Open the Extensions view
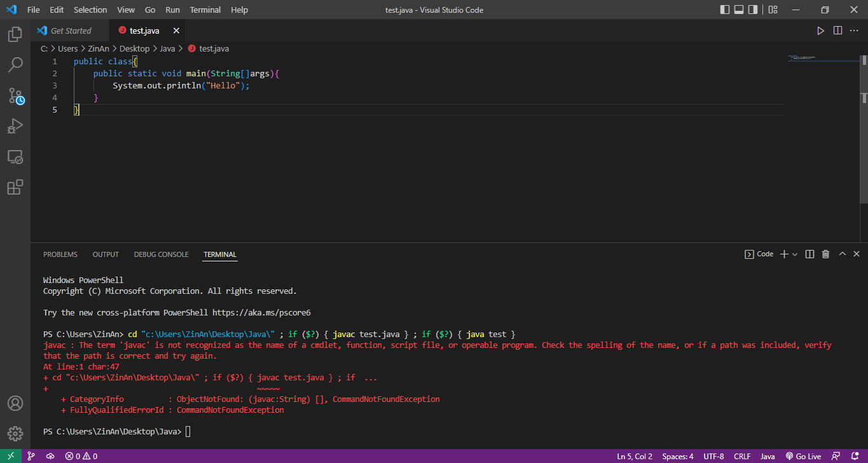This screenshot has width=868, height=463. click(15, 187)
